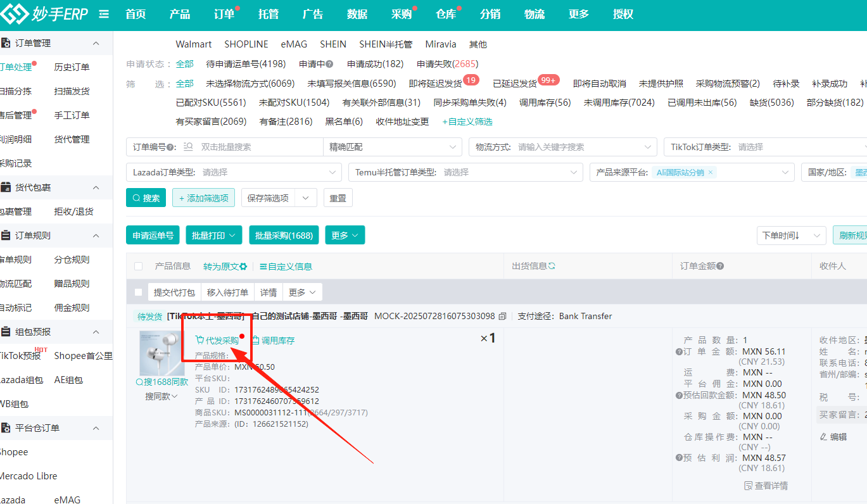Screen dimensions: 867x504
Task: Open the green 更多 dropdown button
Action: pyautogui.click(x=345, y=235)
